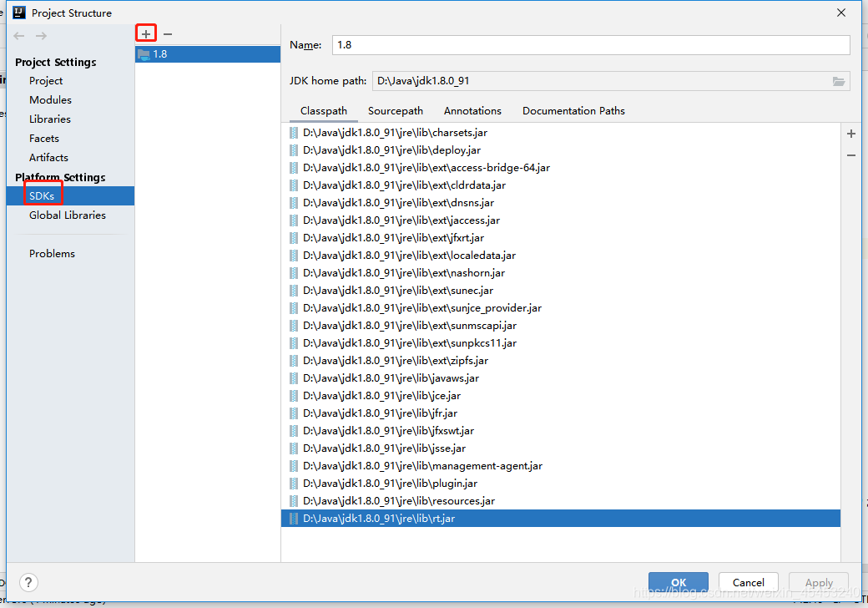Open the Artifacts settings page
This screenshot has height=608, width=868.
pyautogui.click(x=48, y=158)
